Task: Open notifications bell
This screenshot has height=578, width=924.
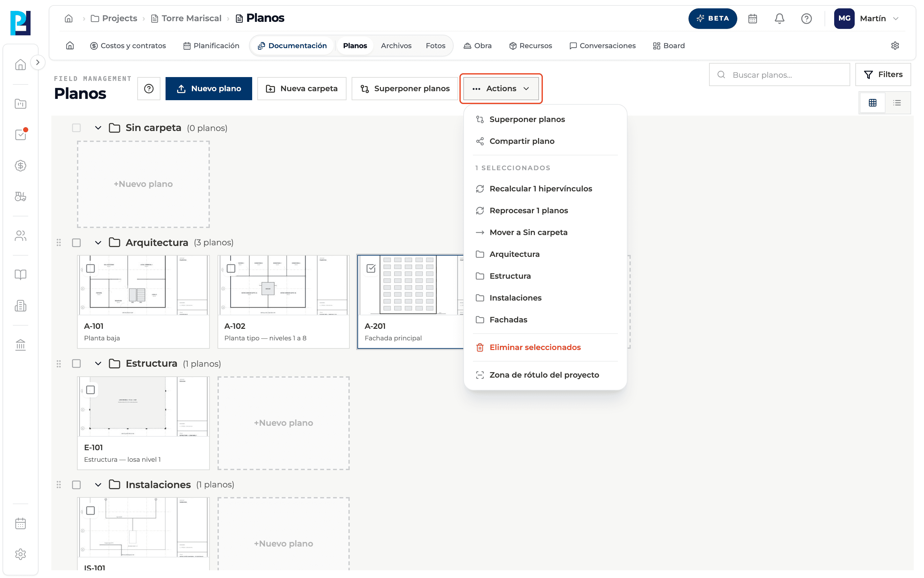Action: (x=779, y=18)
